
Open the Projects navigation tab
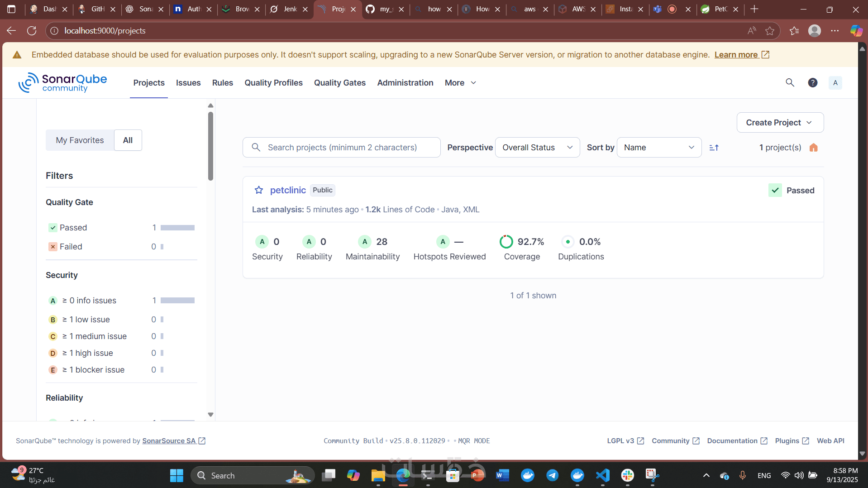pyautogui.click(x=149, y=83)
